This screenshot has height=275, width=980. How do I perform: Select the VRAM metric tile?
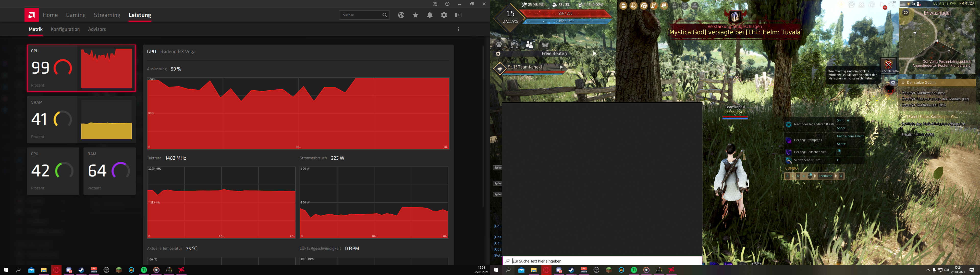pyautogui.click(x=81, y=120)
